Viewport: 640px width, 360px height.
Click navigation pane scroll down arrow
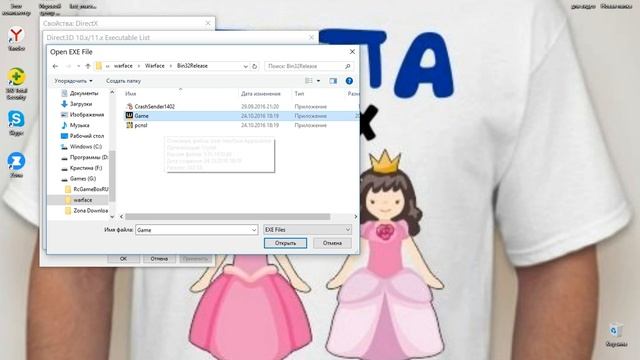click(x=112, y=217)
